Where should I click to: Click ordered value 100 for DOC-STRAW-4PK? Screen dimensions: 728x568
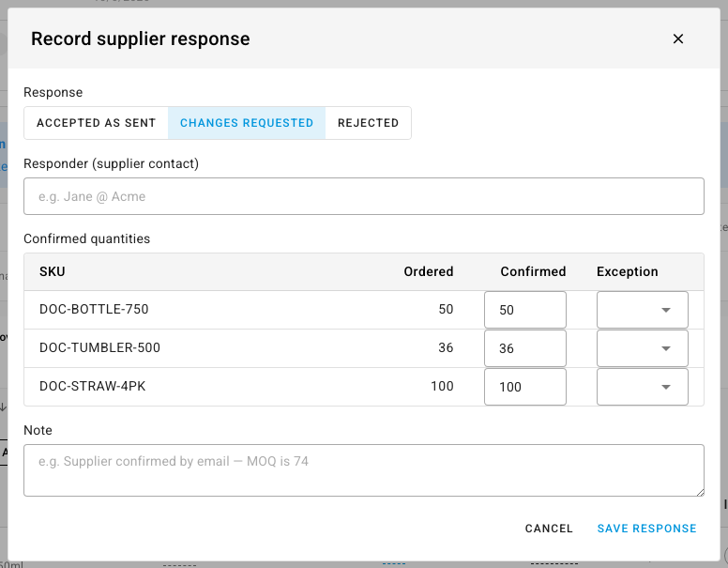(442, 387)
